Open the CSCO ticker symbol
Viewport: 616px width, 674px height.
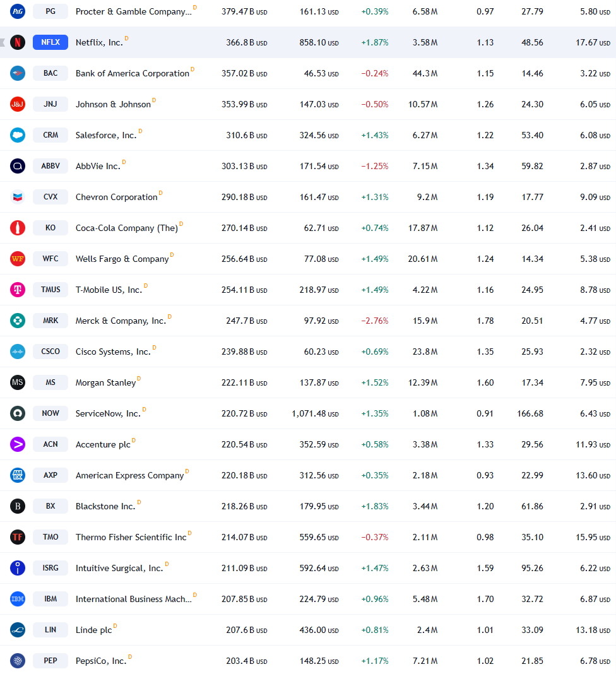tap(50, 352)
